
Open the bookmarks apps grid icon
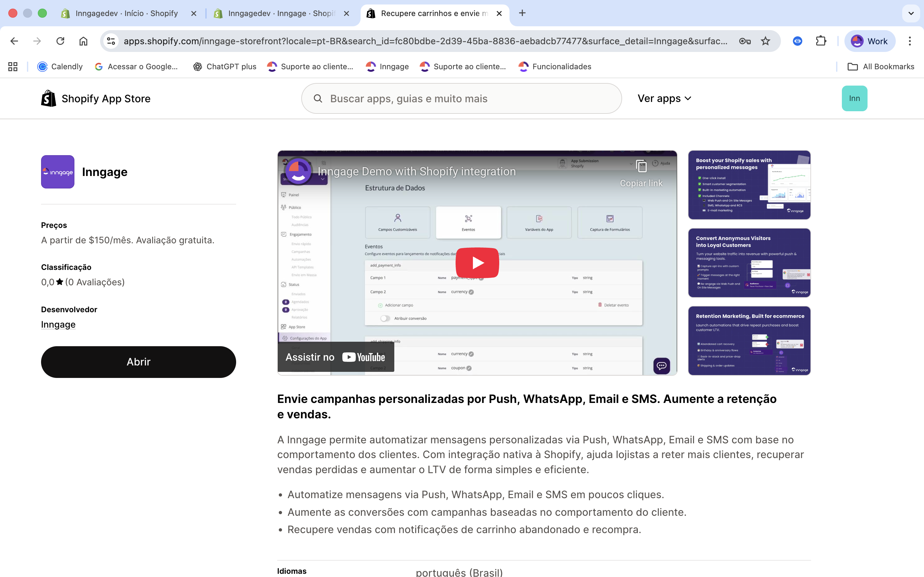(13, 67)
